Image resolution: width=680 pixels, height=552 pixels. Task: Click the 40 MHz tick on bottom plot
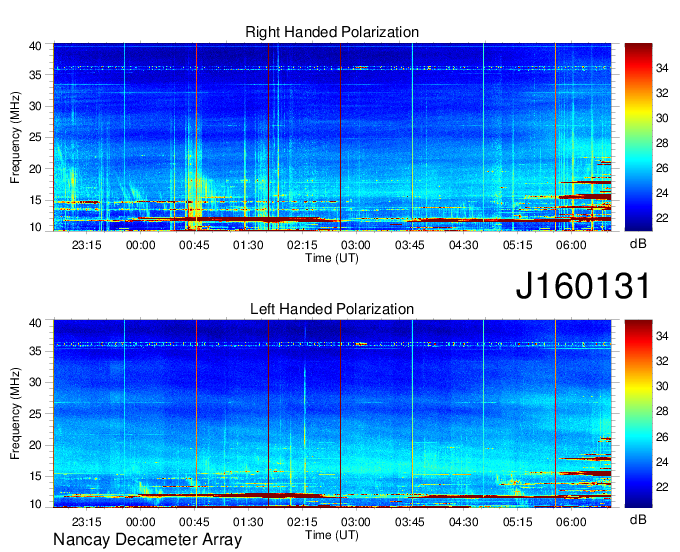pos(35,323)
